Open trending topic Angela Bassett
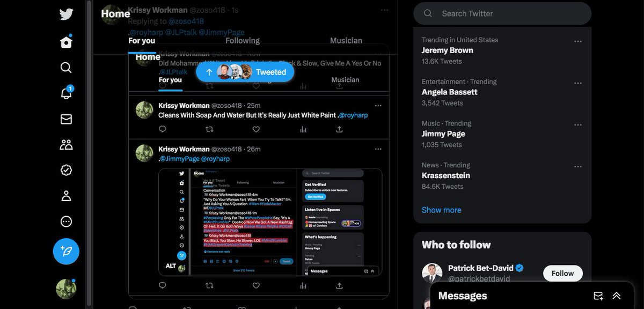Image resolution: width=644 pixels, height=309 pixels. pos(449,92)
